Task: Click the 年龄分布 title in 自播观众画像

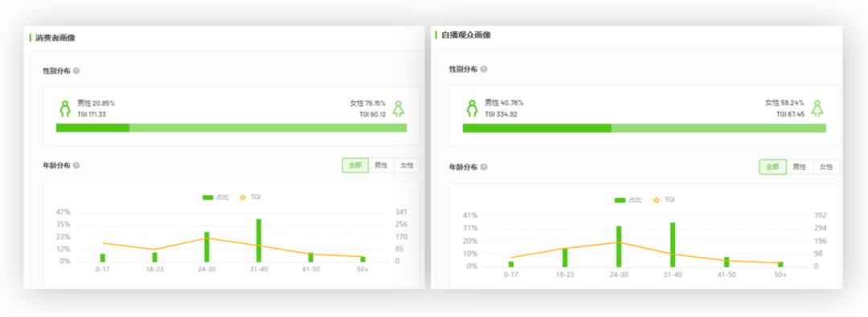Action: coord(463,166)
